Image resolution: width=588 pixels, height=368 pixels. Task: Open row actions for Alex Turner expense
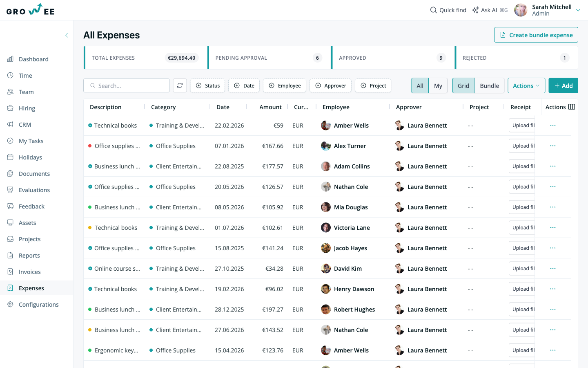pyautogui.click(x=553, y=146)
